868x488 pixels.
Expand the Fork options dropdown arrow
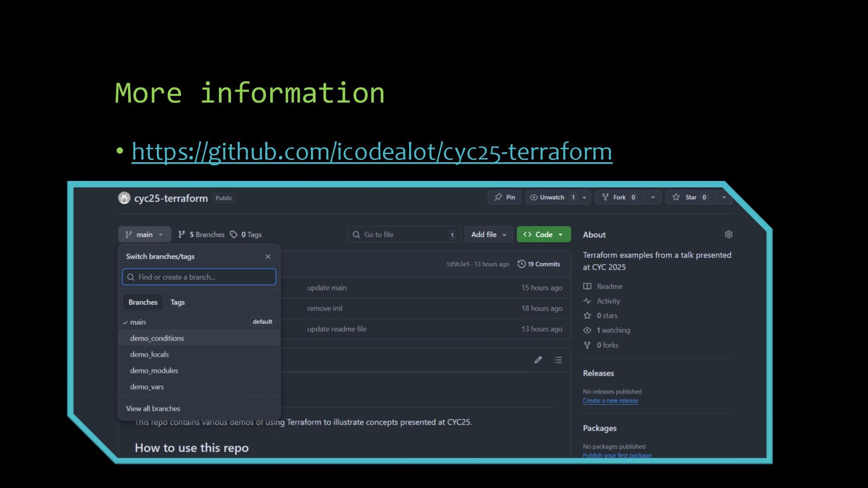coord(653,197)
